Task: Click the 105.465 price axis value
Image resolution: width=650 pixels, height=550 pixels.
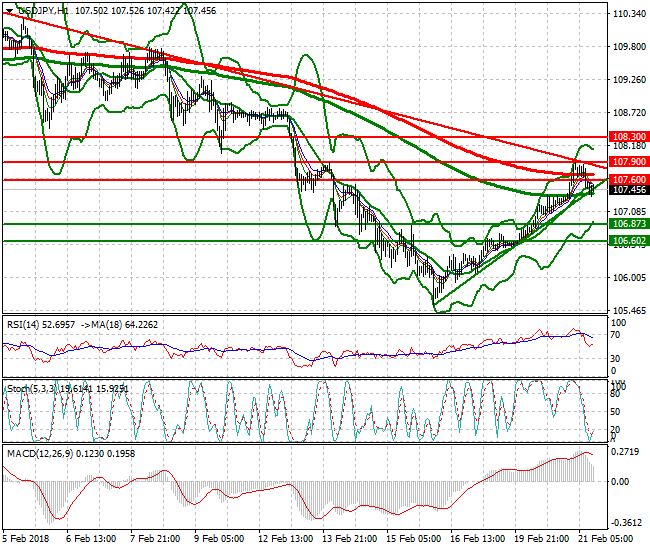Action: click(629, 310)
